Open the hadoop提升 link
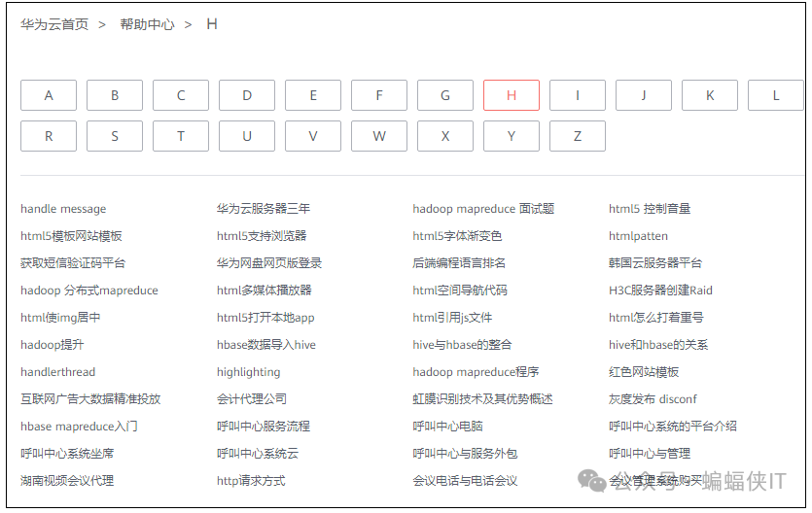The width and height of the screenshot is (812, 513). coord(52,345)
